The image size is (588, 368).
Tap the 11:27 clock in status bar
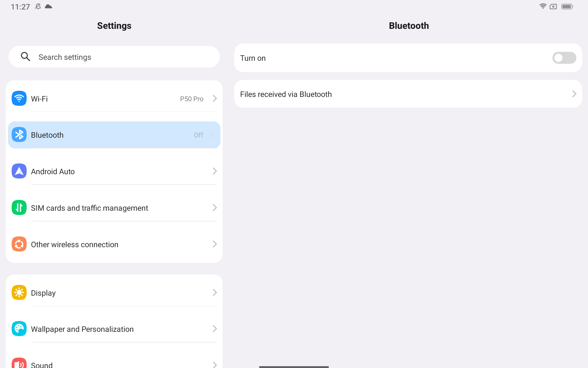tap(20, 7)
